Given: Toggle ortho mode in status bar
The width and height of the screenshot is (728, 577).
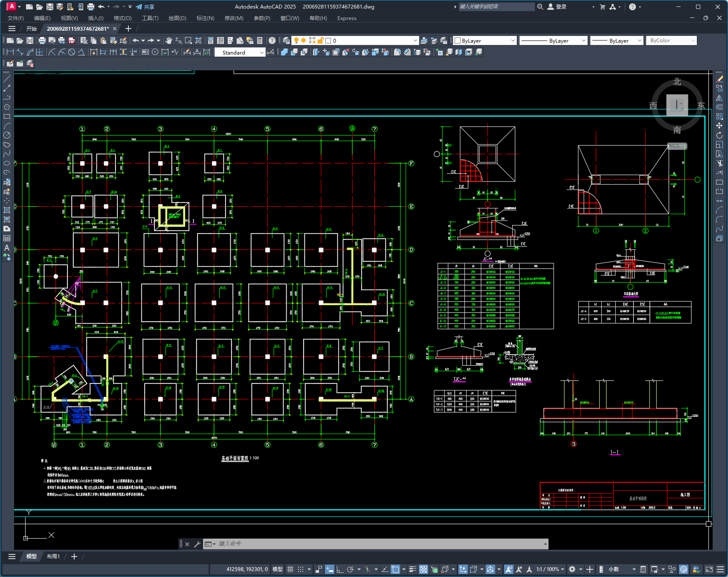Looking at the screenshot, I should [340, 569].
